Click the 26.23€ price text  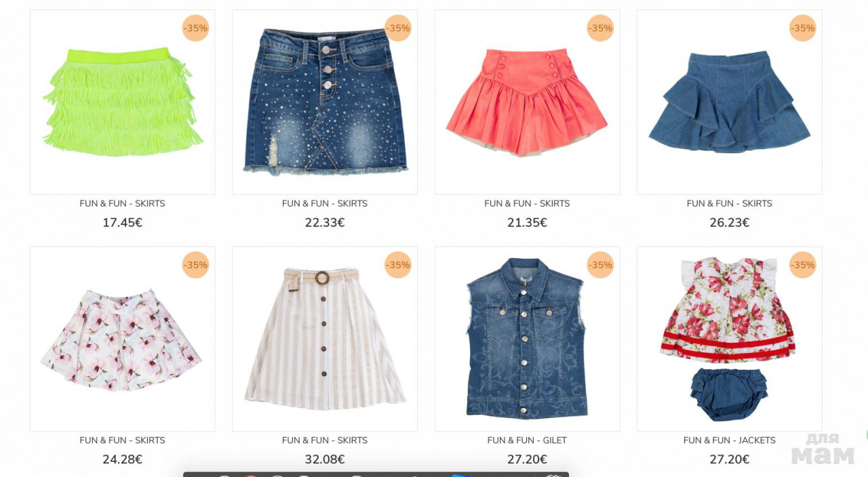(730, 223)
